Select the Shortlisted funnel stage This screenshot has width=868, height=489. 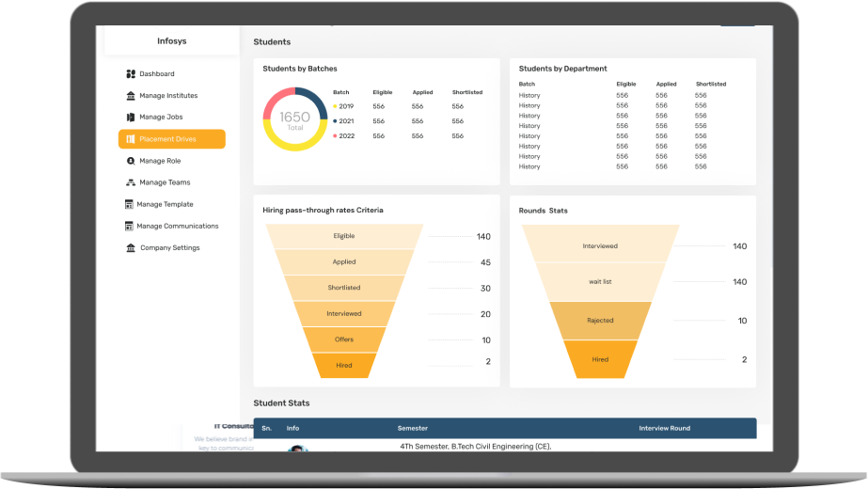(x=344, y=288)
